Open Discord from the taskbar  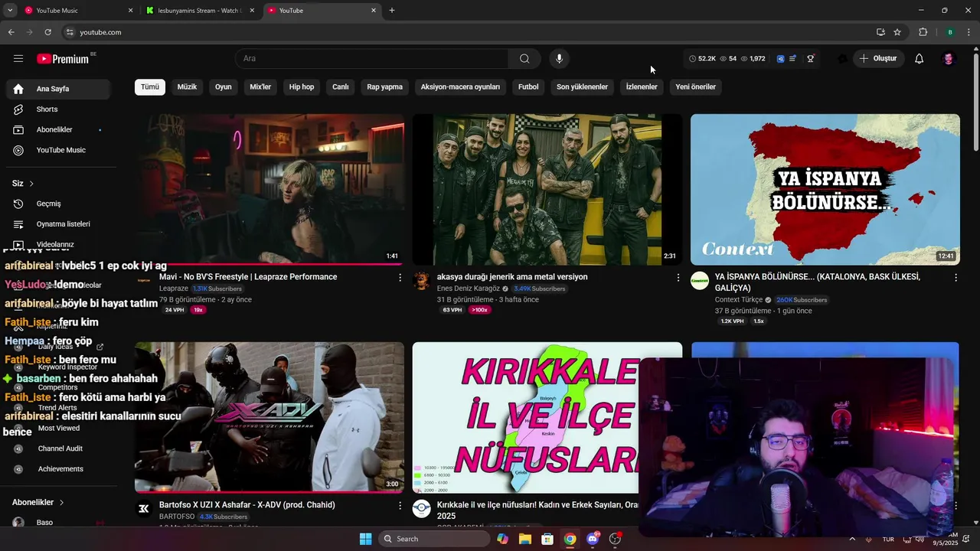593,539
